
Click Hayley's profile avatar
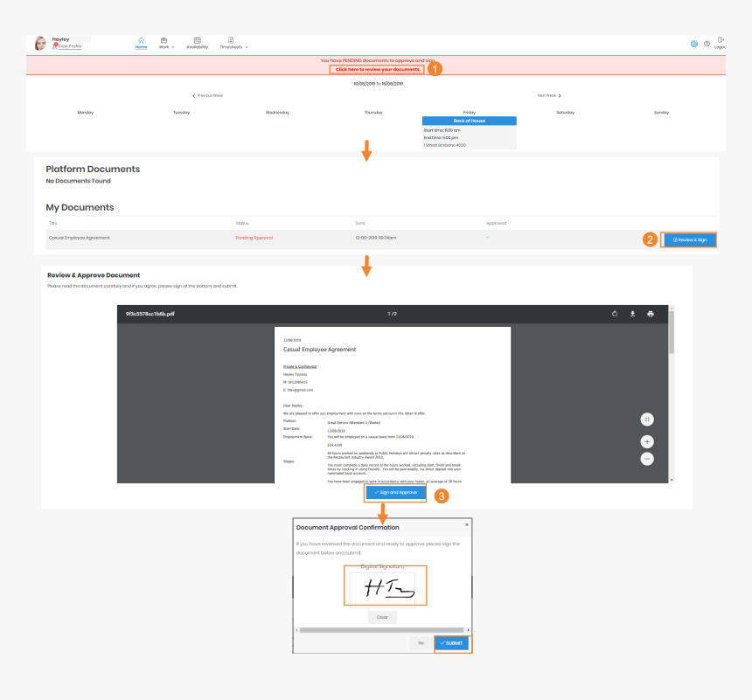pos(40,43)
